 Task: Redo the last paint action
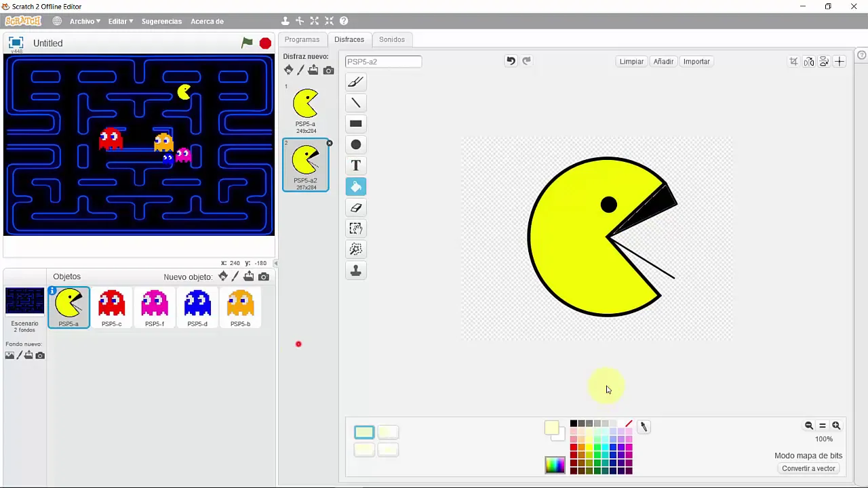click(526, 61)
